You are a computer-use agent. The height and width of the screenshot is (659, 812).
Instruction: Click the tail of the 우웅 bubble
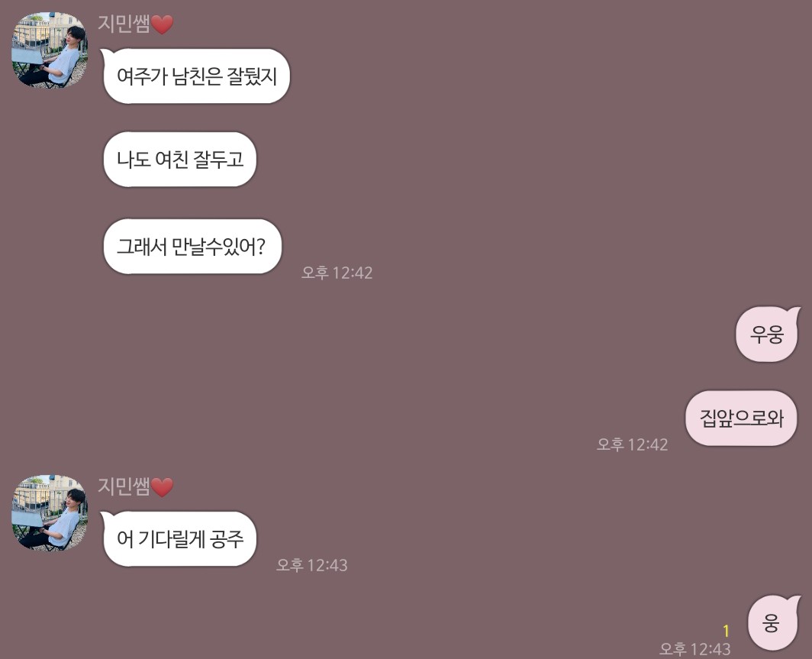click(x=793, y=312)
